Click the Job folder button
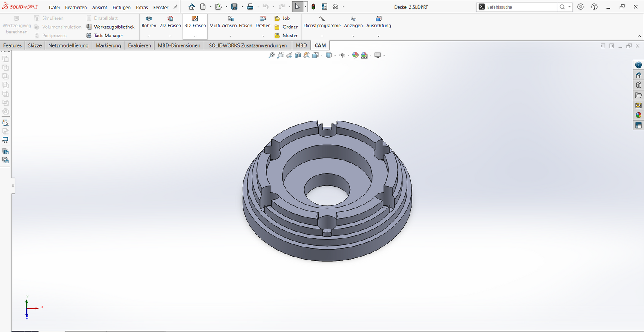Viewport: 644px width, 332px height. [283, 18]
